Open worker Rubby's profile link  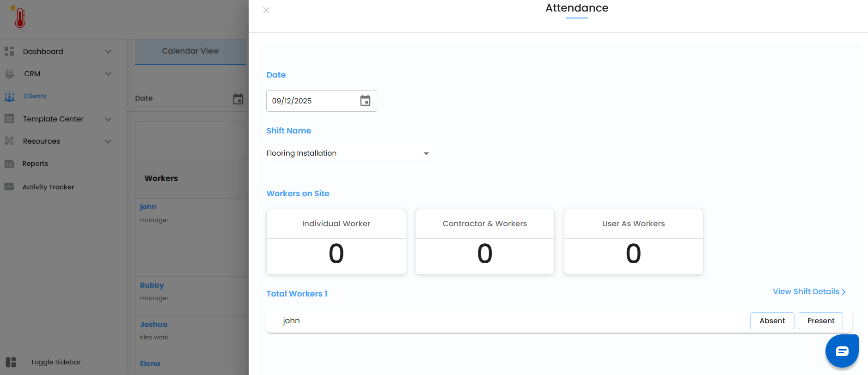[152, 285]
